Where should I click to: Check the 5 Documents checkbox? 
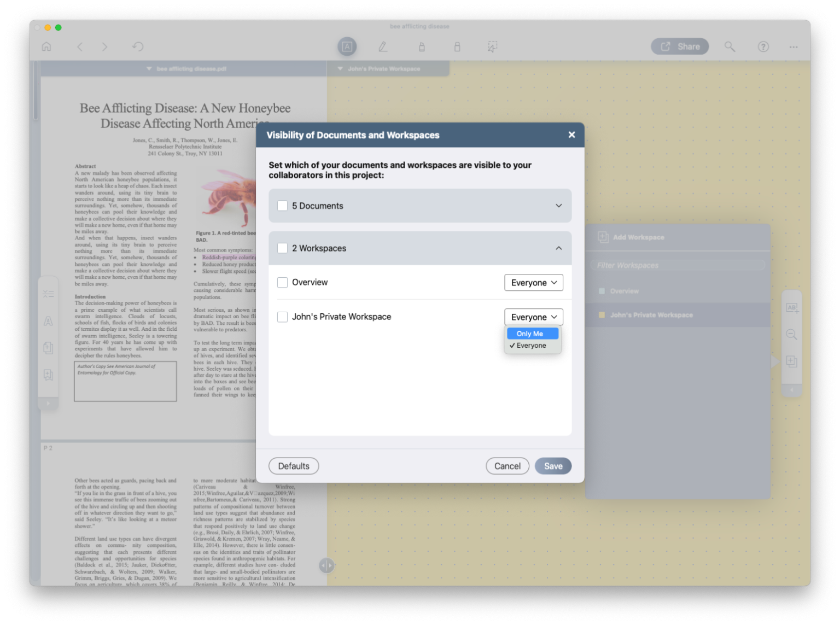pos(282,206)
